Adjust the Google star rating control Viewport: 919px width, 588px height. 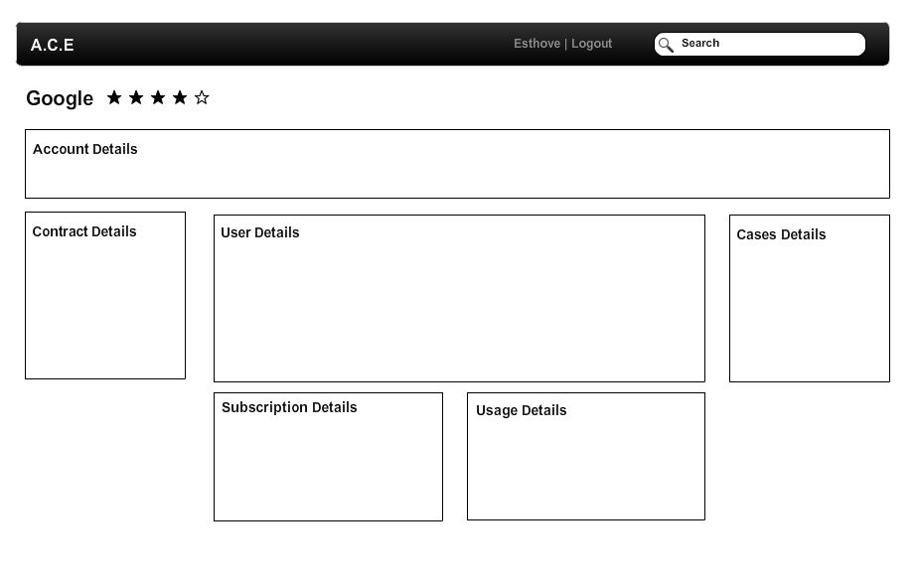(x=158, y=97)
